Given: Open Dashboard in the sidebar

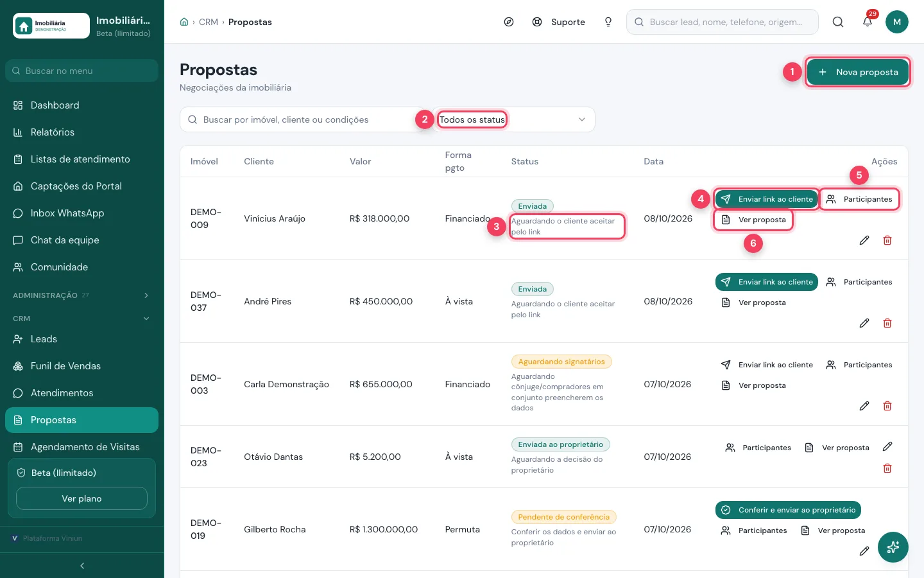Looking at the screenshot, I should [81, 105].
